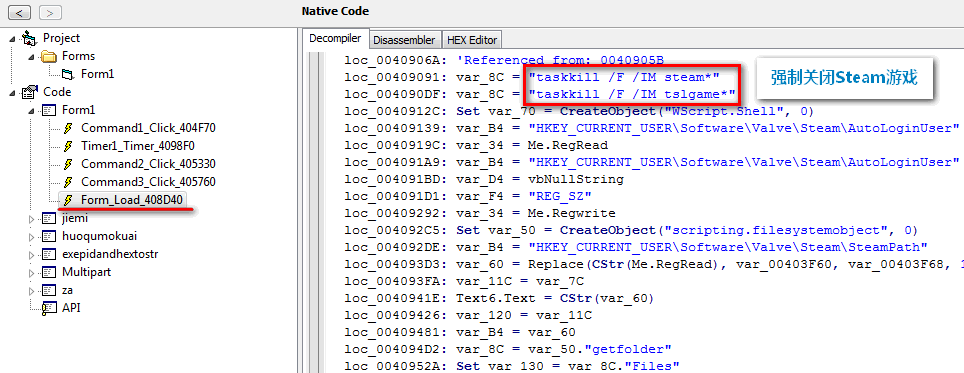The width and height of the screenshot is (964, 373).
Task: Click the Forms folder icon
Action: [x=48, y=57]
